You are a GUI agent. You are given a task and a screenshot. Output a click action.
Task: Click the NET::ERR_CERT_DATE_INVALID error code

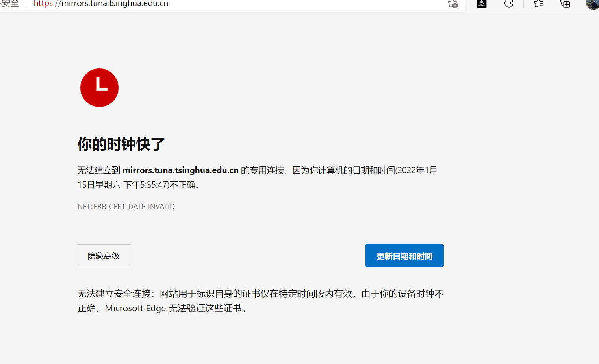coord(126,207)
